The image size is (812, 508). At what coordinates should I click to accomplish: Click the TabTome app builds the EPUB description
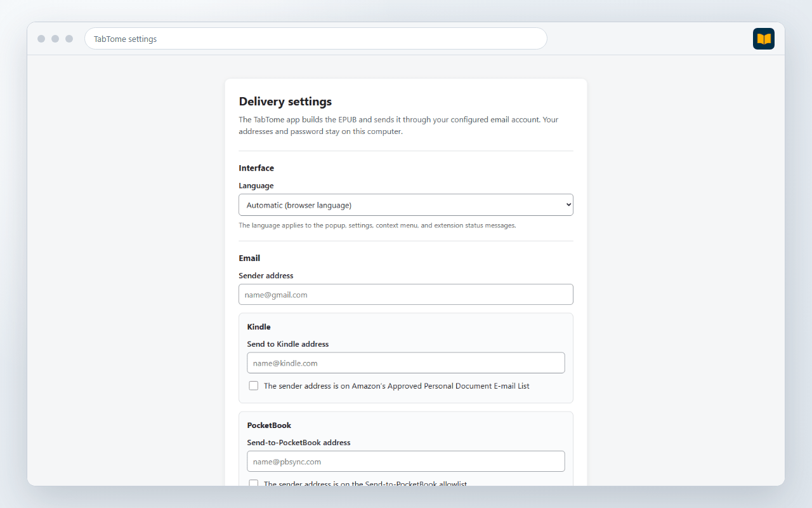(x=398, y=126)
